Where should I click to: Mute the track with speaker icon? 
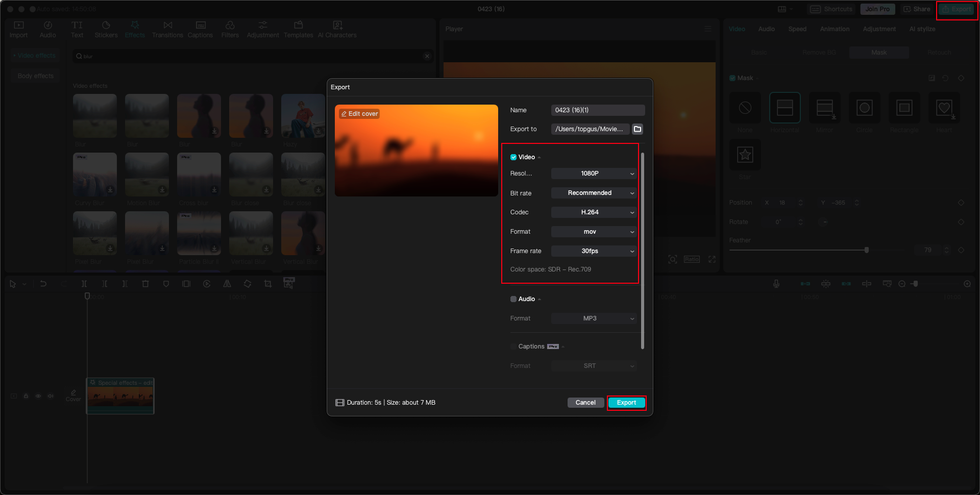click(51, 396)
